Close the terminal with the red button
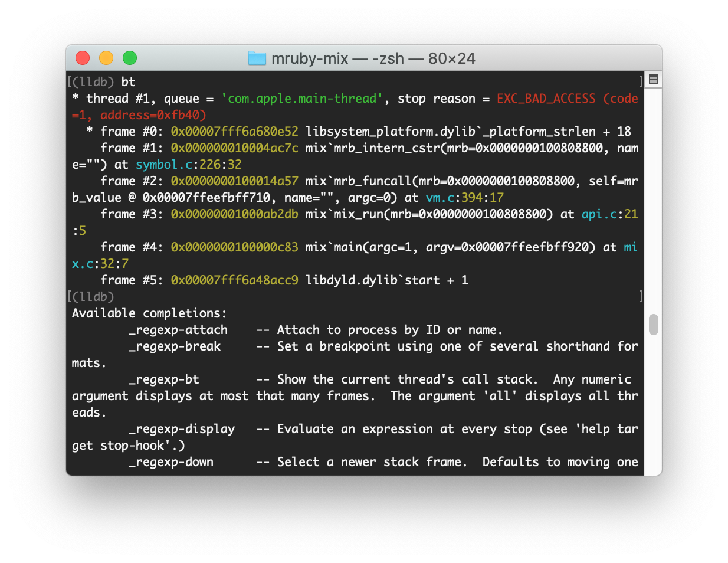Screen dimensions: 728x563 83,58
